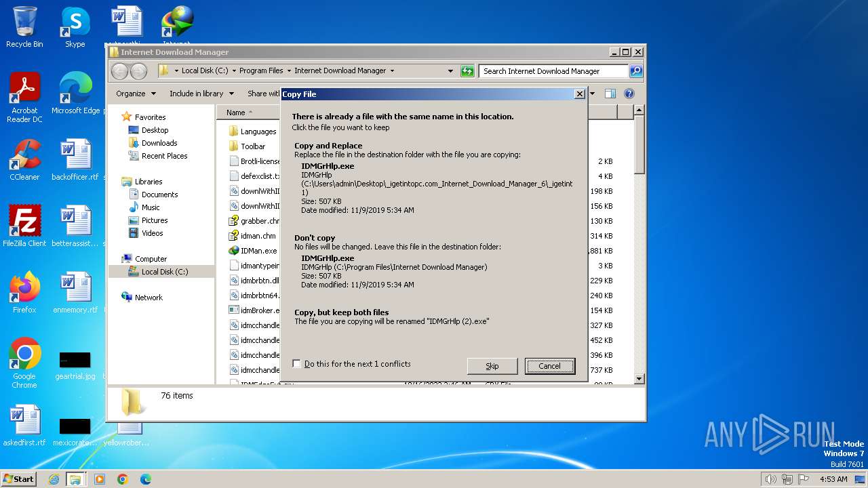Open Skype desktop shortcut
Viewport: 868px width, 488px height.
[75, 27]
